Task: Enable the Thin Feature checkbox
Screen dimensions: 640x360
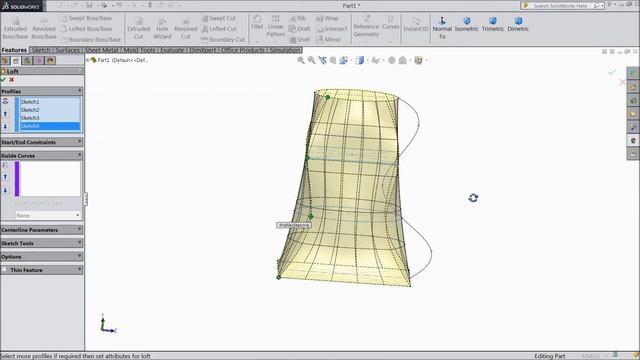Action: click(x=4, y=270)
